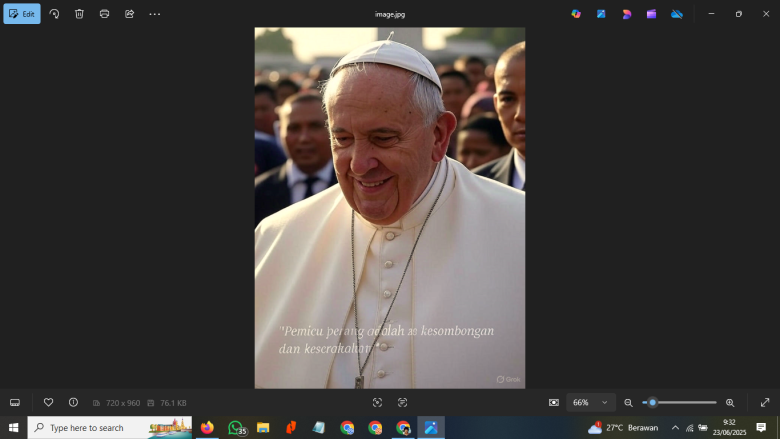Image resolution: width=780 pixels, height=439 pixels.
Task: Start visual search with the lens icon
Action: point(377,402)
